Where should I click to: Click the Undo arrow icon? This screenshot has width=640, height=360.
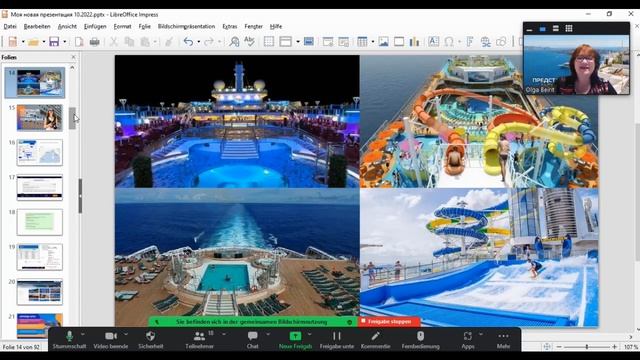click(188, 42)
